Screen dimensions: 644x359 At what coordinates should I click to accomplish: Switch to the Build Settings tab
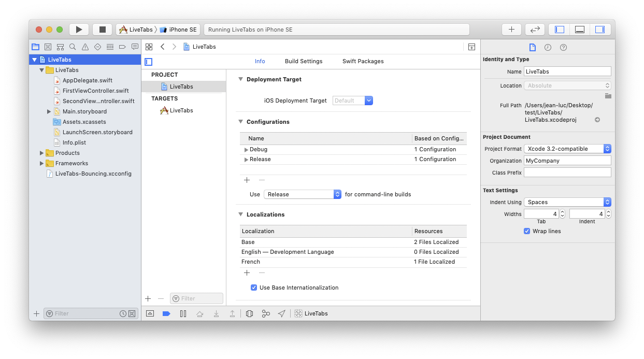coord(304,61)
